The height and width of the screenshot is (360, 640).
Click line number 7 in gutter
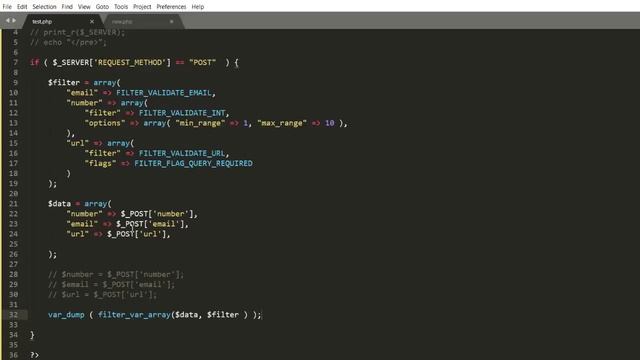(16, 62)
